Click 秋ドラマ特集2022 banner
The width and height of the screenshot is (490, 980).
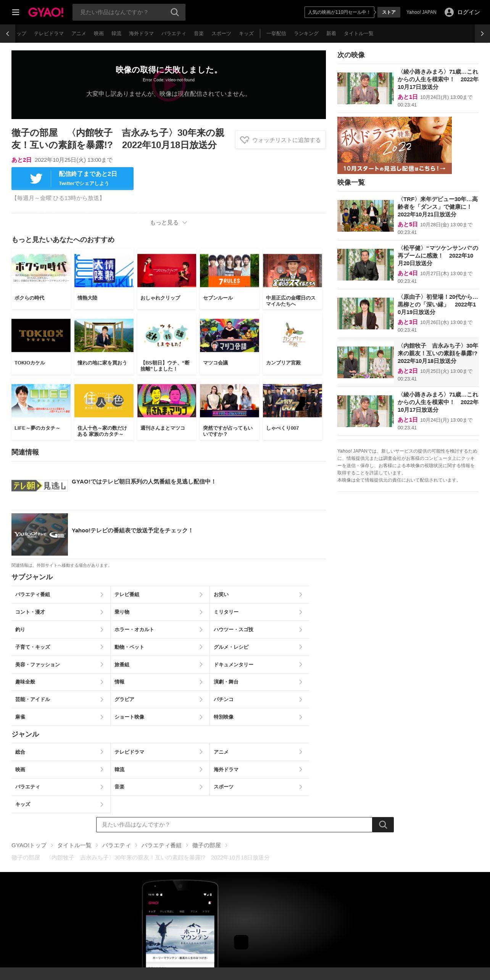tap(395, 145)
